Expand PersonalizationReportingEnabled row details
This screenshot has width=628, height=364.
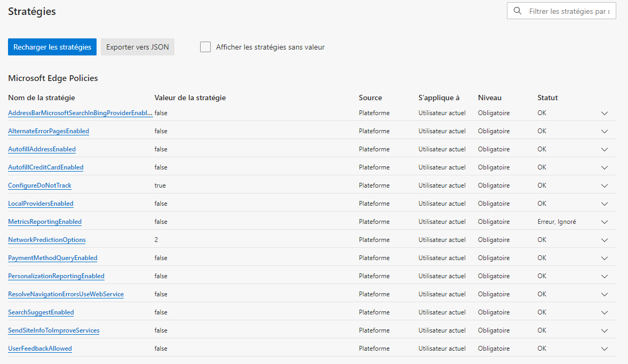[x=605, y=277]
